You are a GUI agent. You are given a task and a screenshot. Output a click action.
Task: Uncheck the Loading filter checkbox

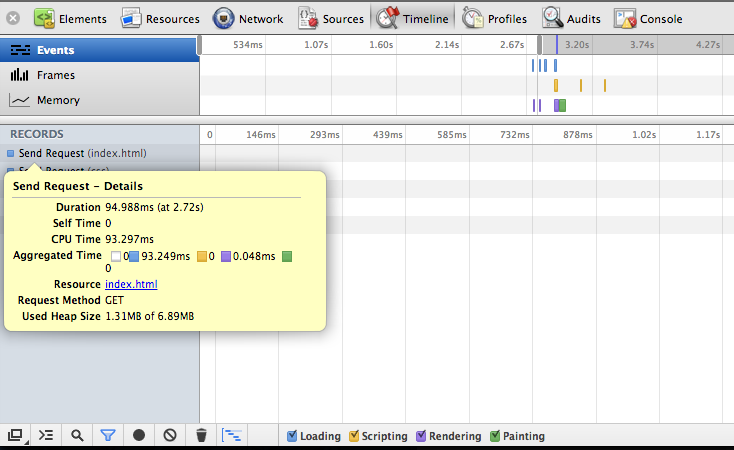[x=292, y=436]
